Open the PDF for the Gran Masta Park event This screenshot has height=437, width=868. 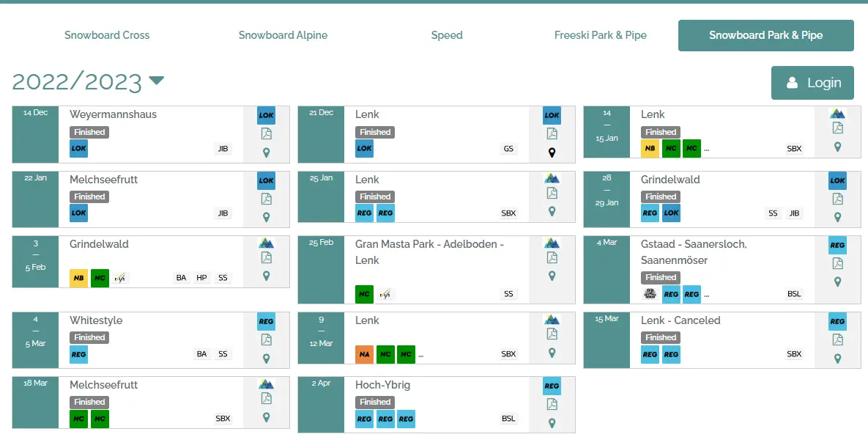click(x=552, y=258)
